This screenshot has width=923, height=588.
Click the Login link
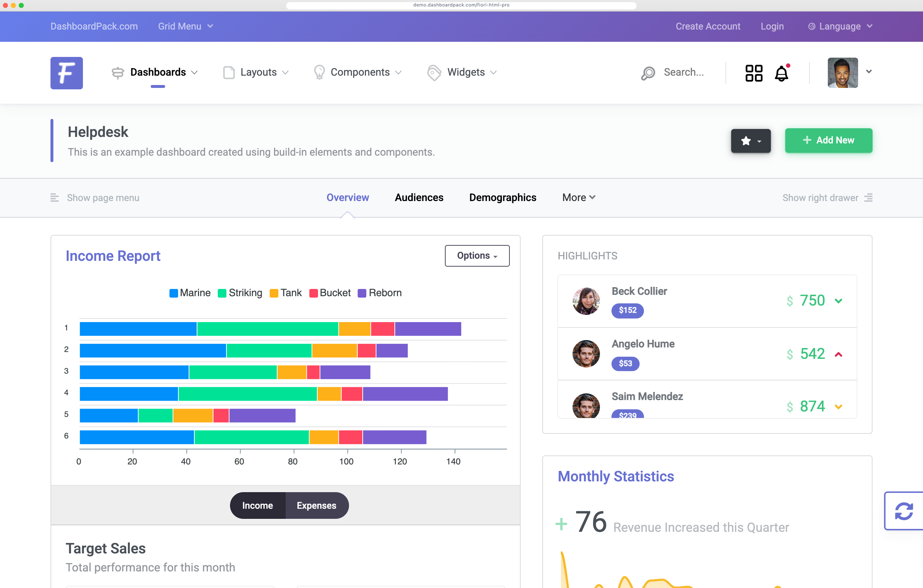(772, 26)
